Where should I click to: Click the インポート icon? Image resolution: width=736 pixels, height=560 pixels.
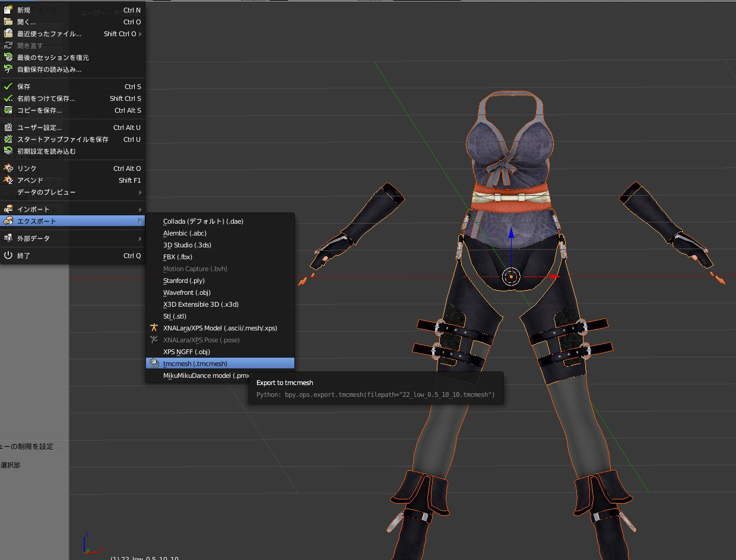coord(8,209)
